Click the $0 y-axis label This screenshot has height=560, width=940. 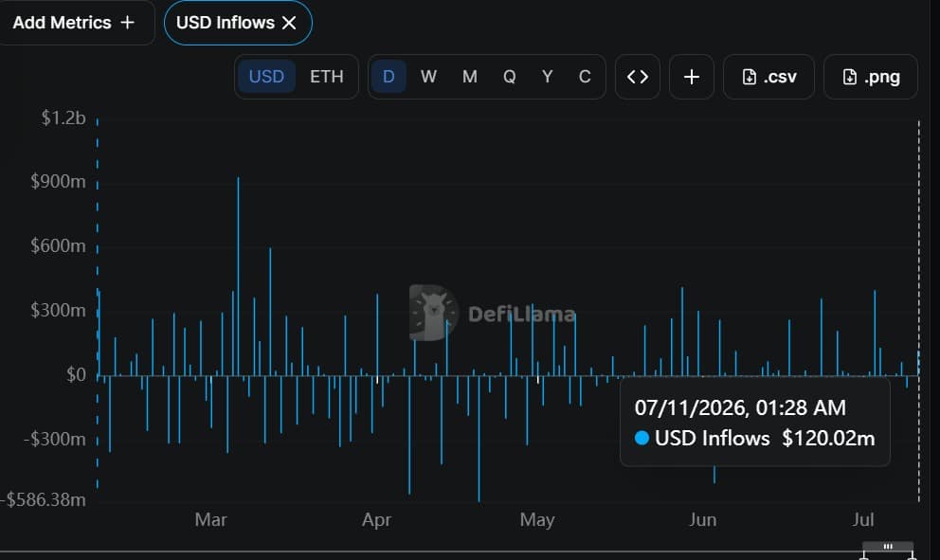(x=76, y=374)
